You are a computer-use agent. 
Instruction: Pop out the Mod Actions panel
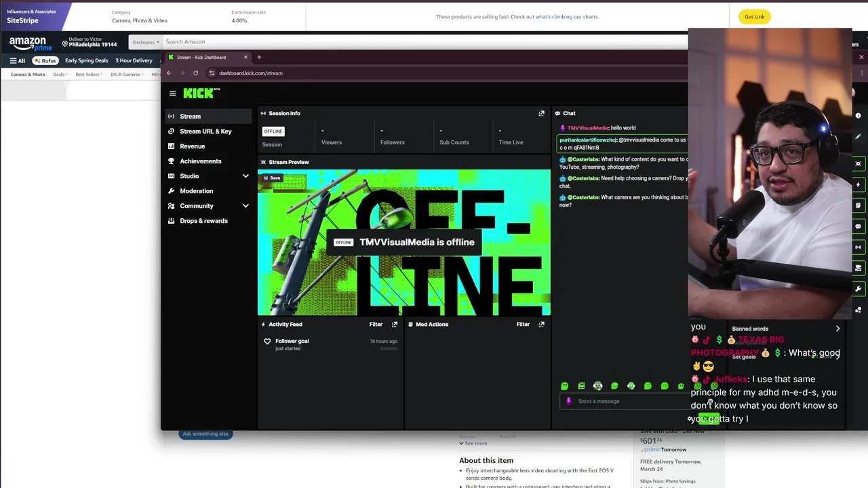click(541, 325)
